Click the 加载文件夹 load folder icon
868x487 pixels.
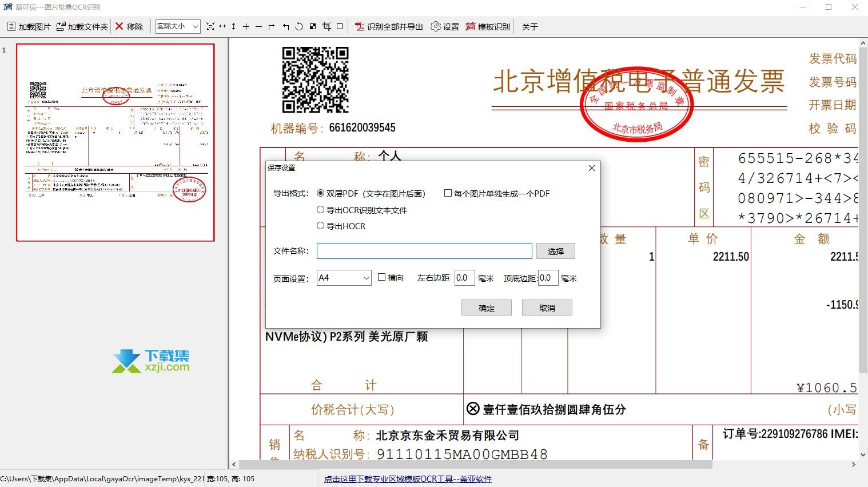(x=61, y=26)
